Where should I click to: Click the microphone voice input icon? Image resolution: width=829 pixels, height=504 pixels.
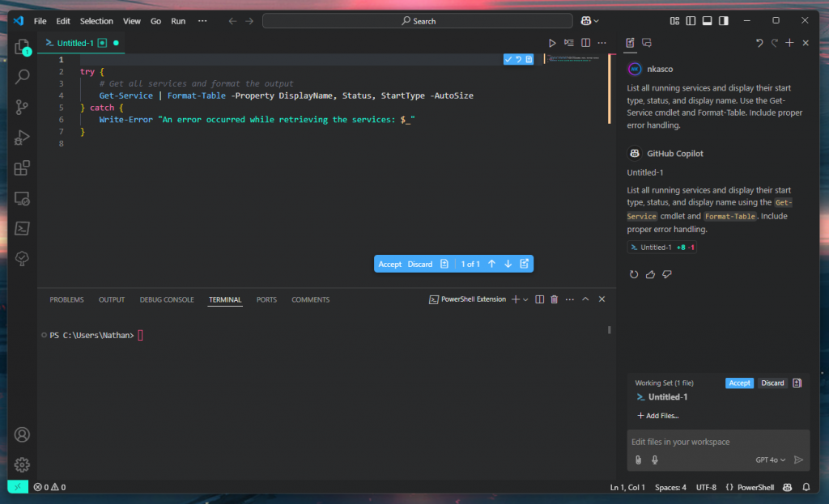click(x=654, y=460)
